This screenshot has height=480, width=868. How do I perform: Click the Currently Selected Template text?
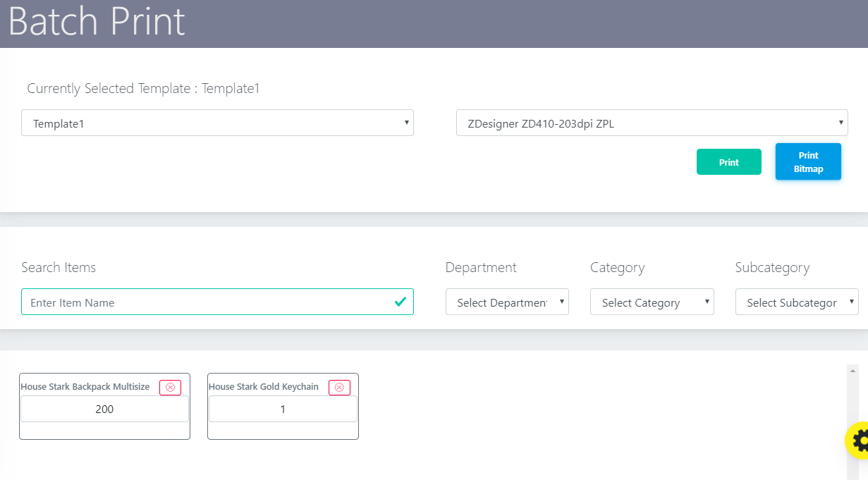click(x=143, y=89)
